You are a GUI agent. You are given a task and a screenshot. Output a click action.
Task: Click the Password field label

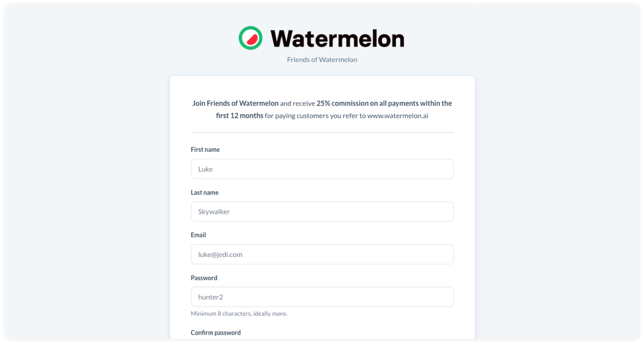[204, 278]
